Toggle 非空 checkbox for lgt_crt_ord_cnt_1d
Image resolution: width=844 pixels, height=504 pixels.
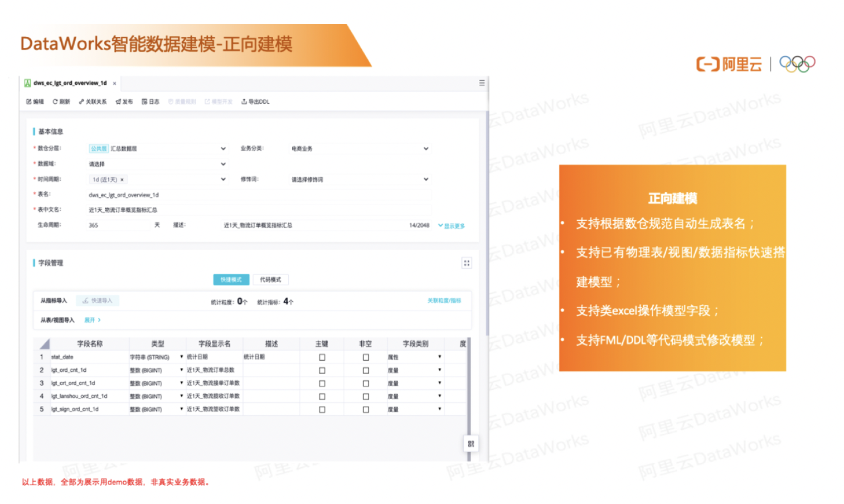(x=366, y=384)
